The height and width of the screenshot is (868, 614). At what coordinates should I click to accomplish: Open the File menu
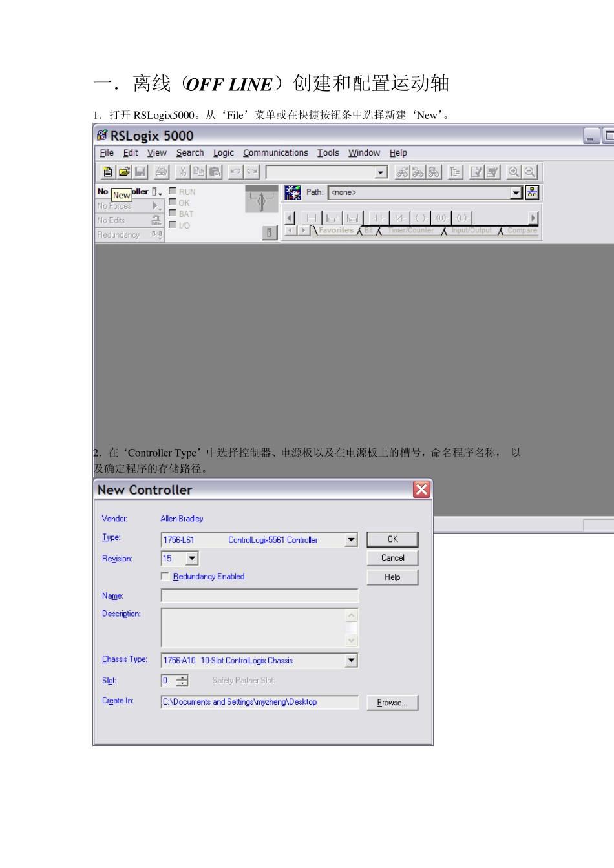coord(107,153)
